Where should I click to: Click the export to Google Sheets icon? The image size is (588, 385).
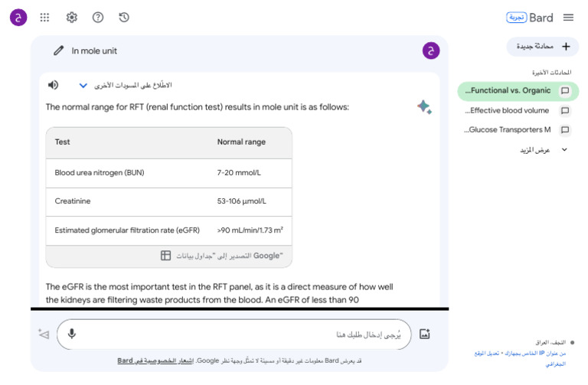(x=165, y=256)
